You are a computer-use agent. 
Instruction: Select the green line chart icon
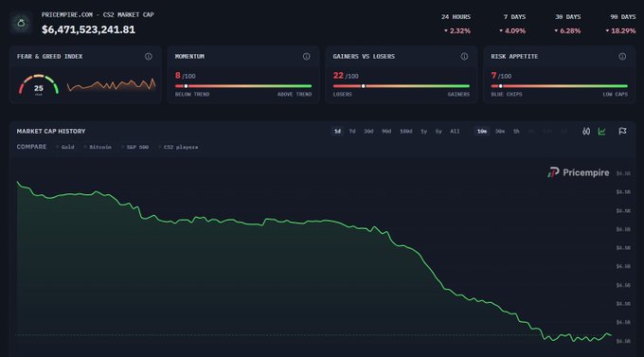click(601, 131)
